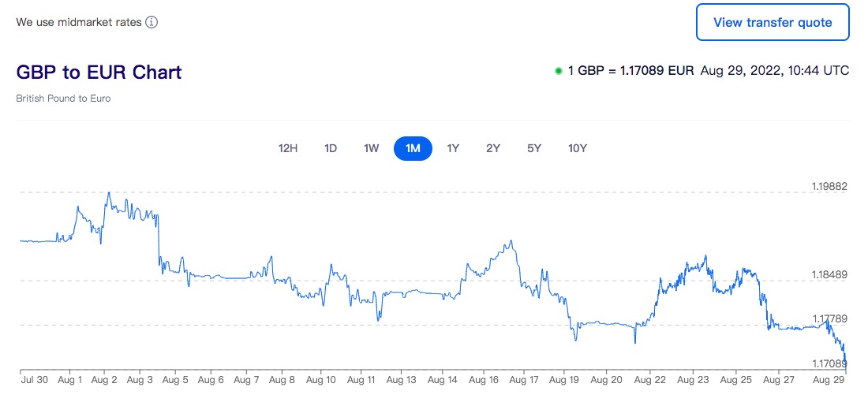Select the 5Y chart range
Screen dimensions: 868x402
[x=534, y=148]
